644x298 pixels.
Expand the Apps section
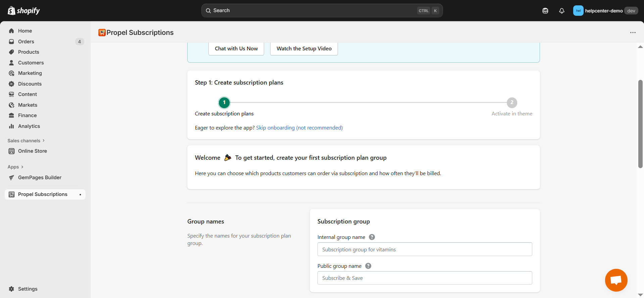(15, 167)
